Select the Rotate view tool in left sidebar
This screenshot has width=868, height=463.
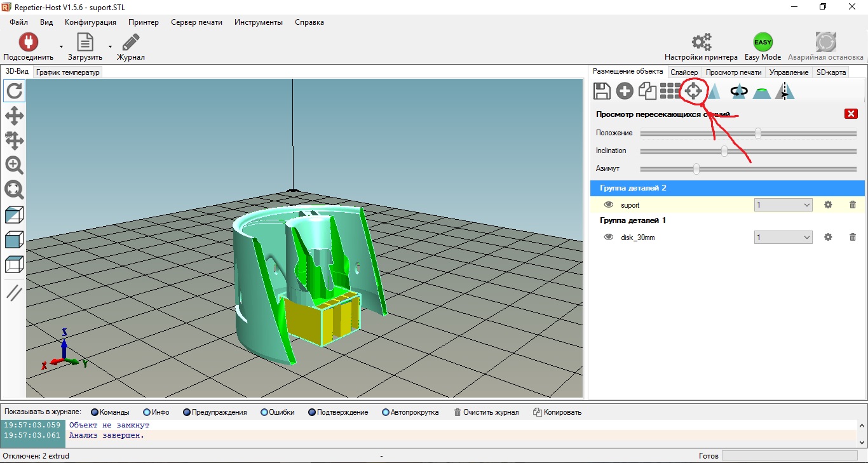14,91
